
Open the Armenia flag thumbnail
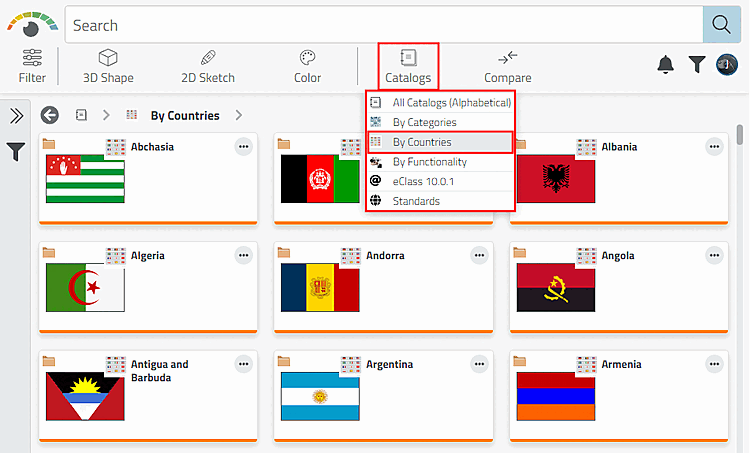tap(556, 396)
